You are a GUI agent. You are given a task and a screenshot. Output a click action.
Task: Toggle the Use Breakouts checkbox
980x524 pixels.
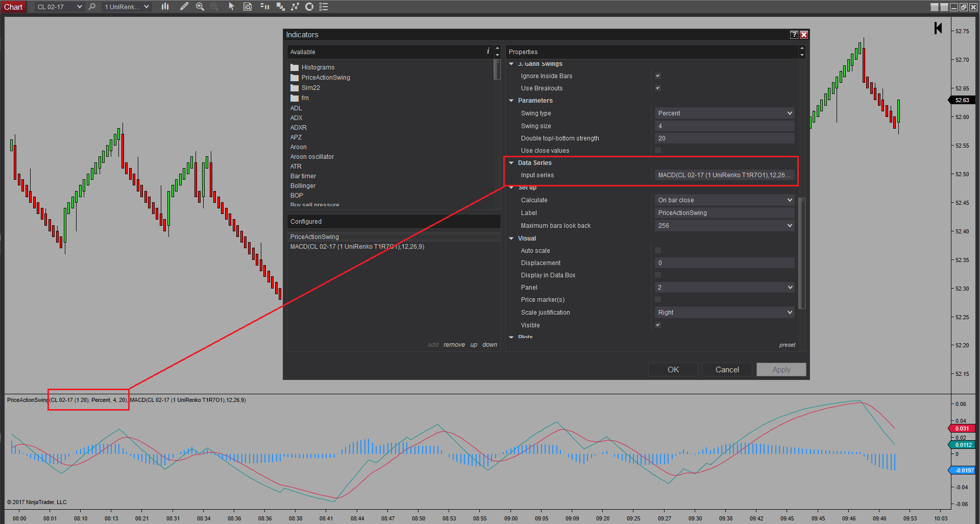[658, 88]
